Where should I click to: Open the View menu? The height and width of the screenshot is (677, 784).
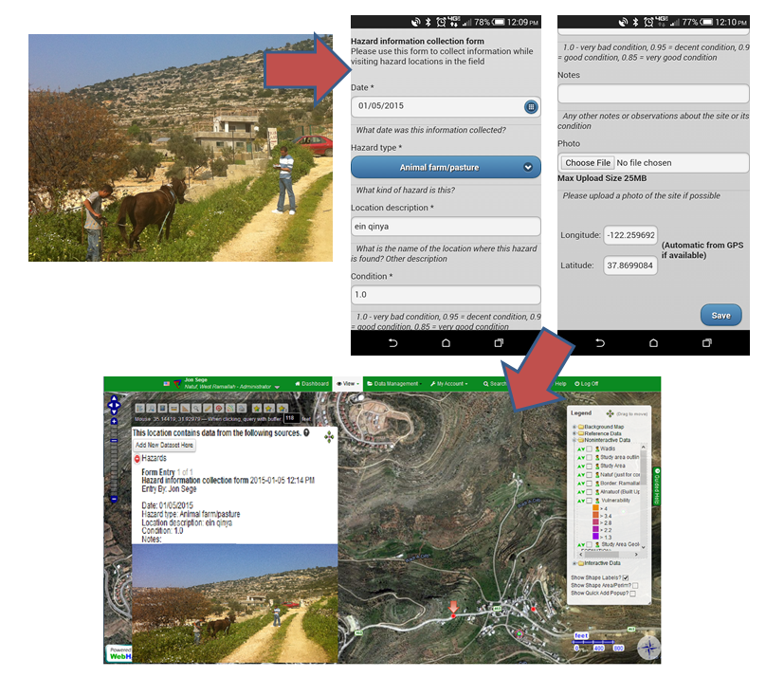tap(348, 383)
